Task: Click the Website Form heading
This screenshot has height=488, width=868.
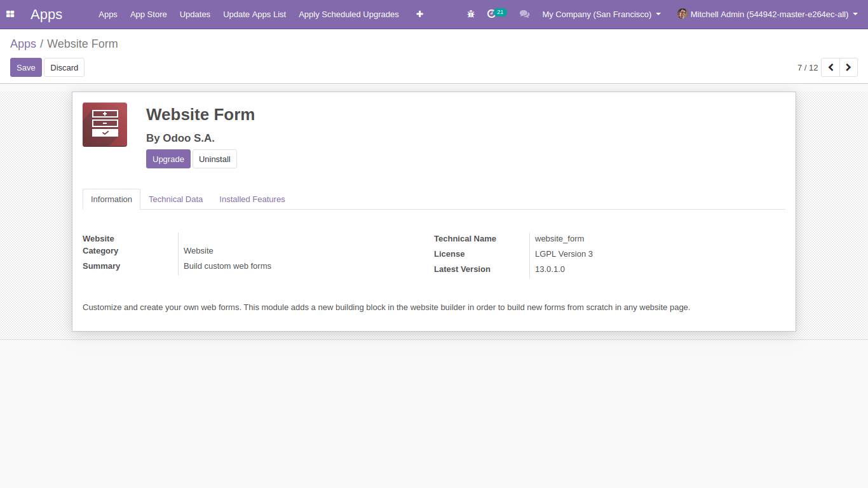Action: click(200, 114)
